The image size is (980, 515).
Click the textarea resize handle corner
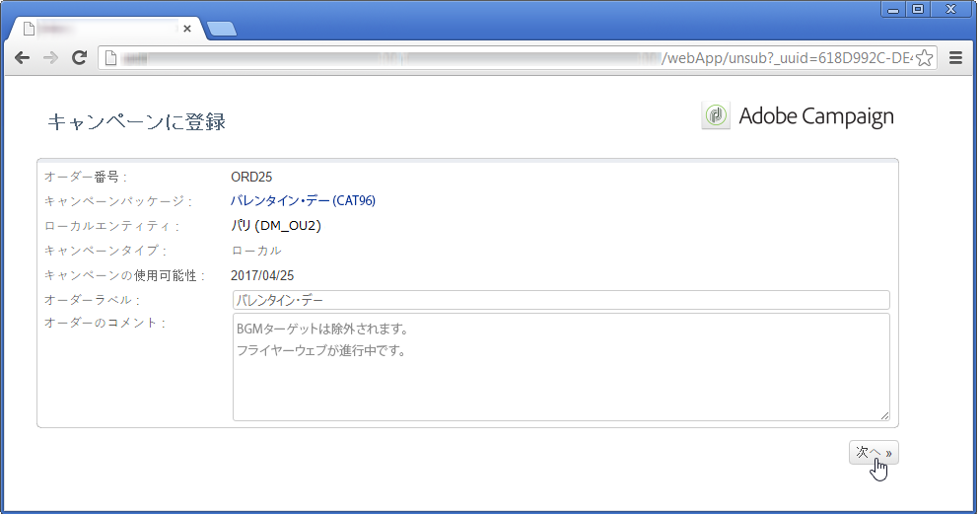click(x=884, y=415)
